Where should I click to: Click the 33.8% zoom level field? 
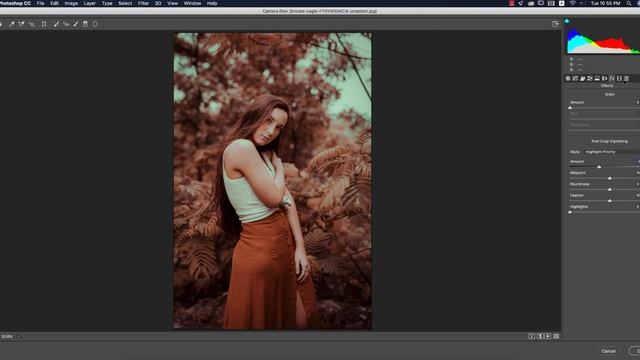click(7, 337)
